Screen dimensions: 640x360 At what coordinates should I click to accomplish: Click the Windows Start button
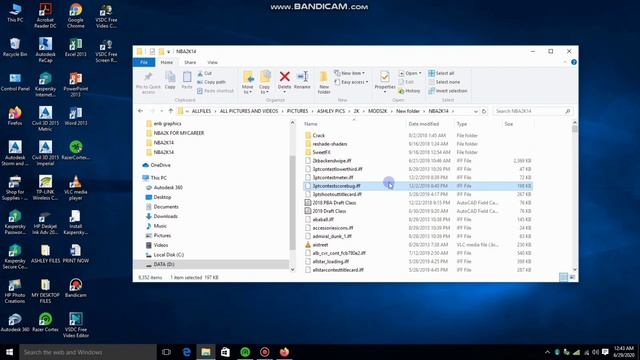[x=9, y=352]
